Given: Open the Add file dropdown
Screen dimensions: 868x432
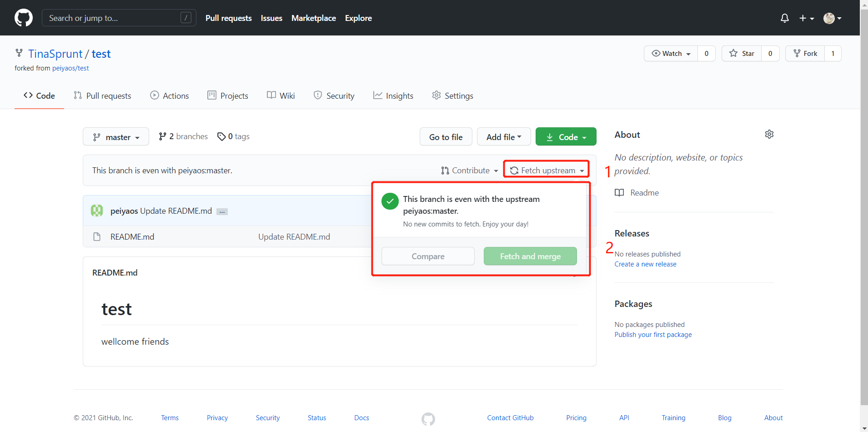Looking at the screenshot, I should [x=504, y=136].
